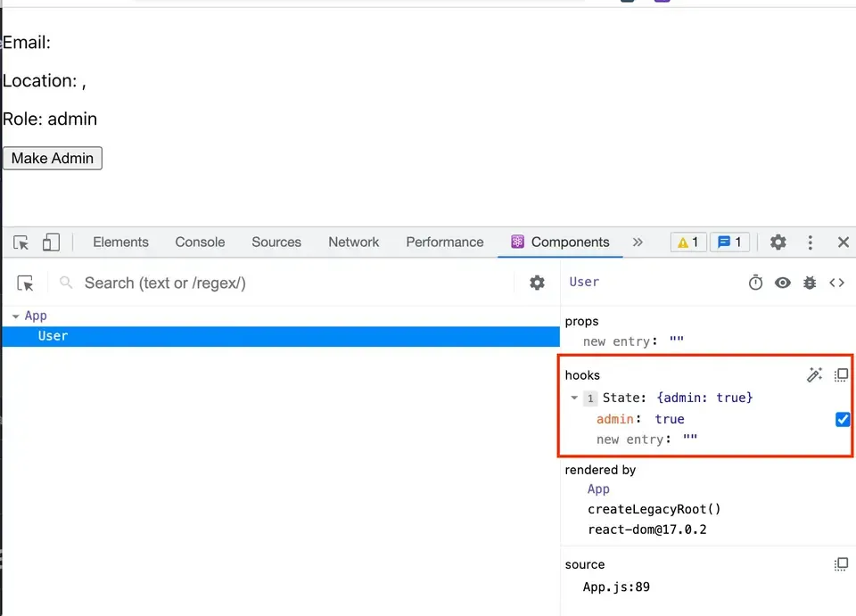The width and height of the screenshot is (856, 616).
Task: Click the copy icon next to hooks
Action: 841,375
